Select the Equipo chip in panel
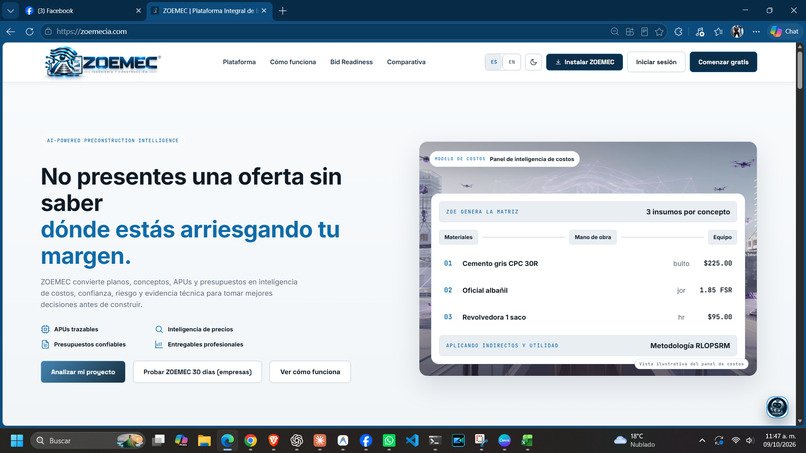This screenshot has height=453, width=806. 722,237
